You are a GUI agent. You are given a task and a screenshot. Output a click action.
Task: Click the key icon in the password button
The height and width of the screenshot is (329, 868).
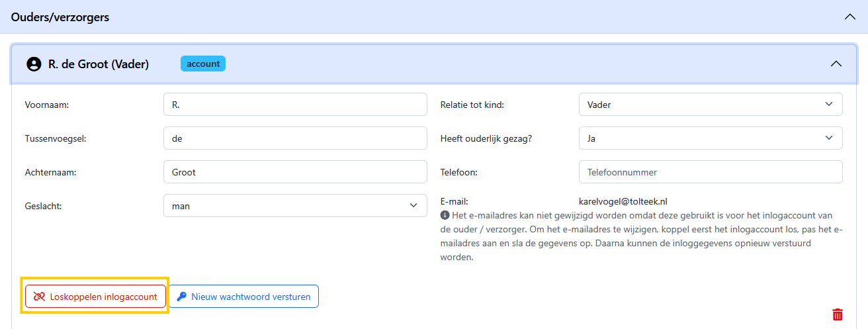182,297
